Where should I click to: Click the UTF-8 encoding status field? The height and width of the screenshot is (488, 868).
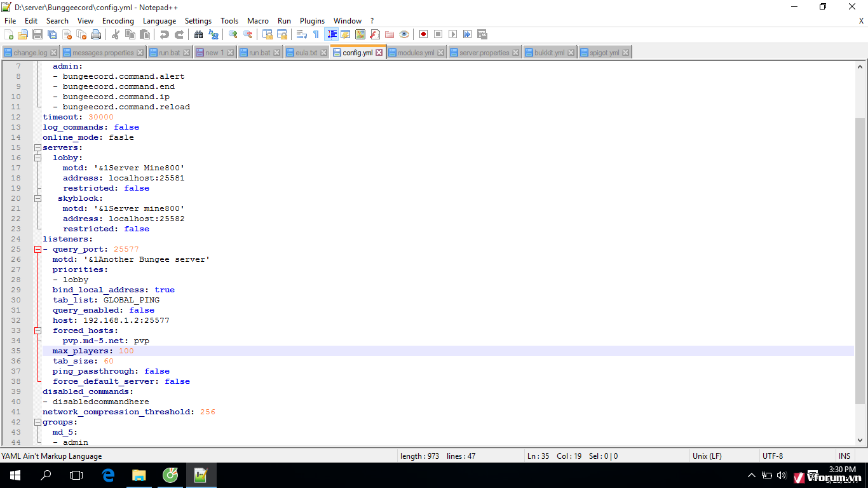[773, 456]
